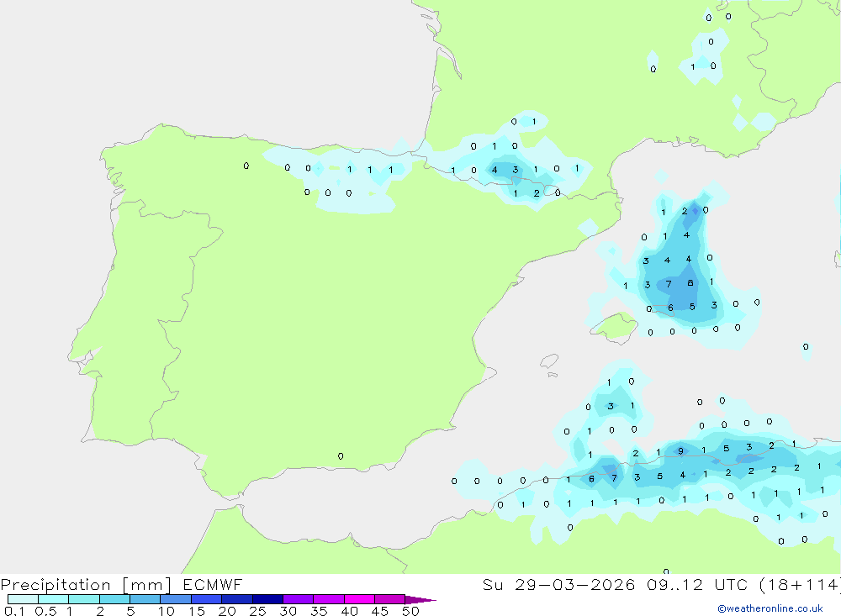Click the '(18+114)' forecast step text
The width and height of the screenshot is (841, 616).
(801, 584)
